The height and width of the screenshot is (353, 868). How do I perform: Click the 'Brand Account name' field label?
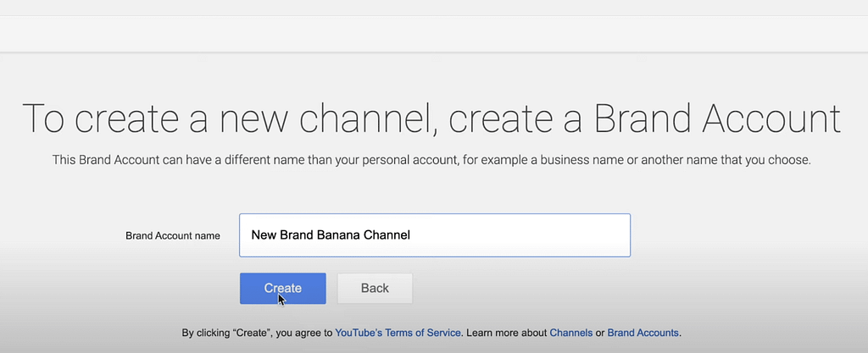173,235
